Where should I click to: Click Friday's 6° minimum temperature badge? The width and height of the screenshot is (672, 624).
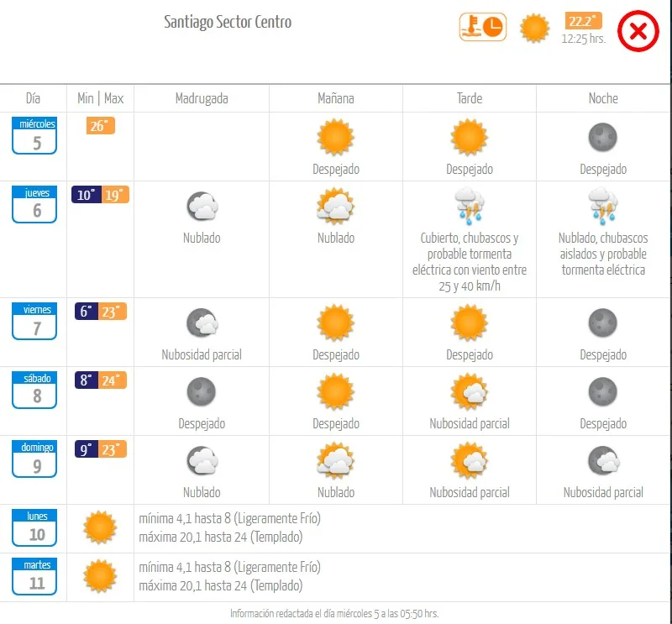point(87,311)
